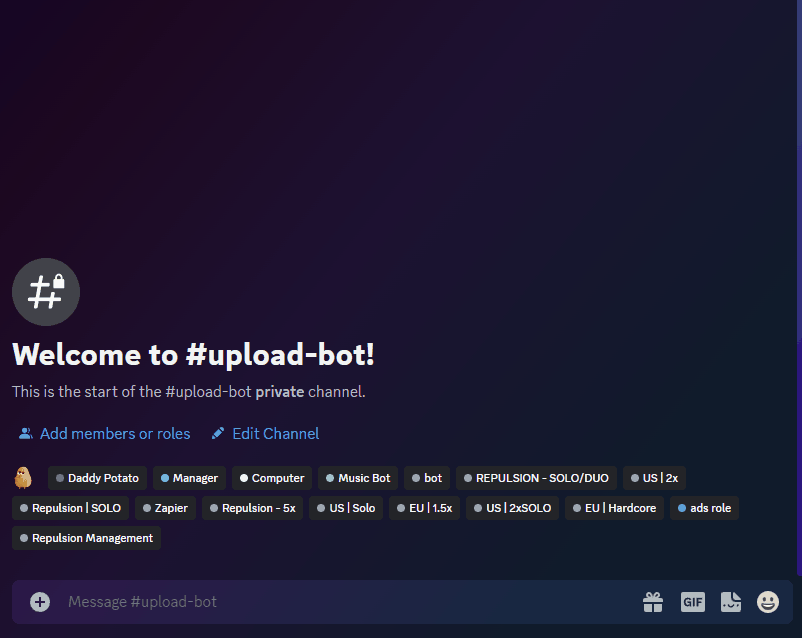Image resolution: width=802 pixels, height=638 pixels.
Task: Click the Manager role color dot
Action: coord(165,478)
